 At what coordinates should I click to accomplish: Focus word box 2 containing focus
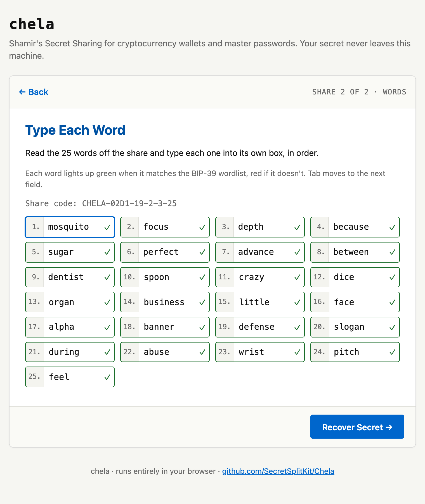click(165, 227)
